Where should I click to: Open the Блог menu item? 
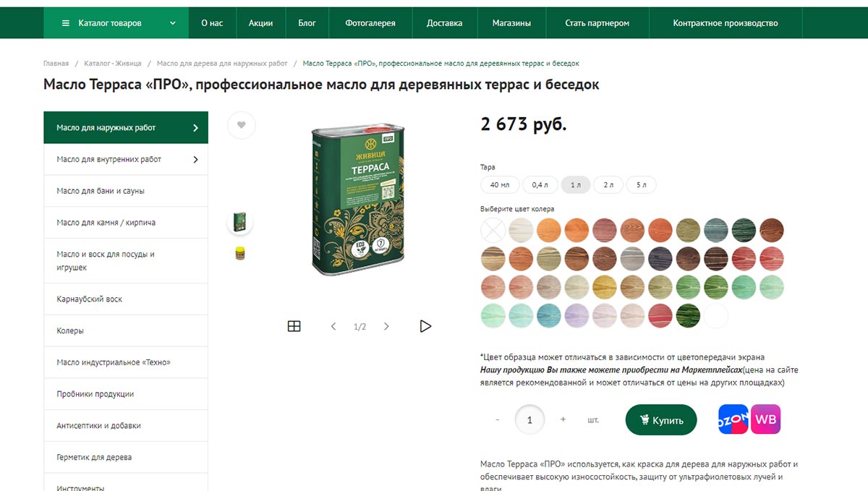(307, 23)
